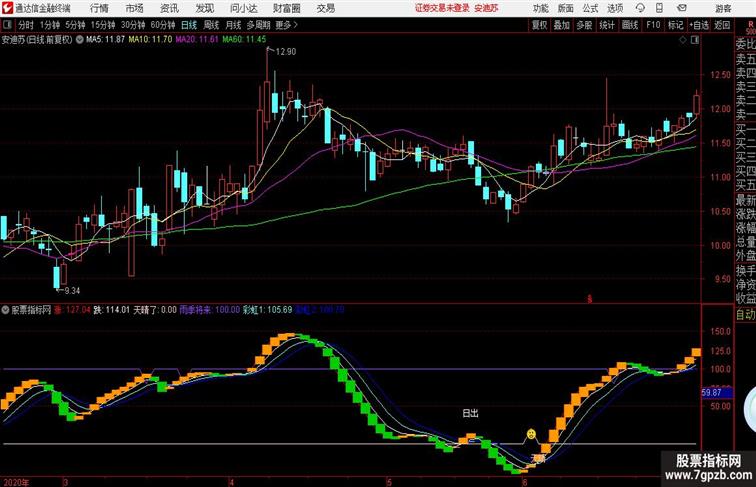Switch to the 分时 period tab
The width and height of the screenshot is (756, 487).
26,25
